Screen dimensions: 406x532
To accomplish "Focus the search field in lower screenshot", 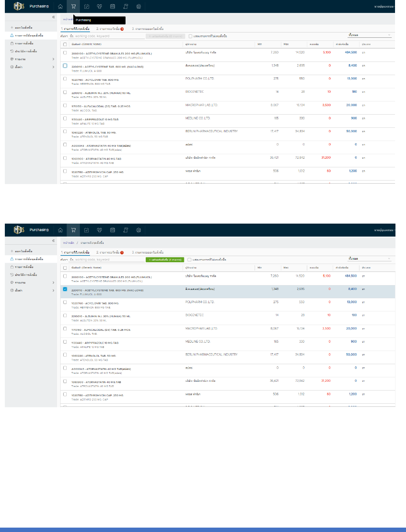I will click(x=106, y=260).
